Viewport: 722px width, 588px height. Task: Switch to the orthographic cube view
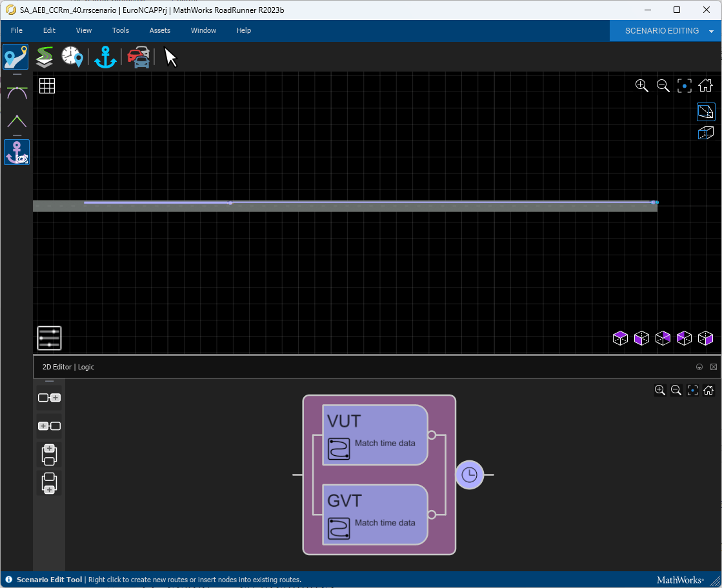(x=706, y=133)
